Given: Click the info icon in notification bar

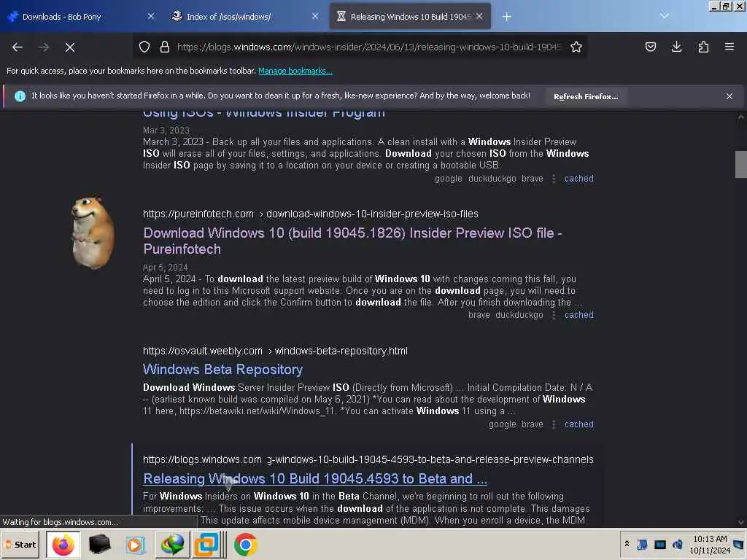Looking at the screenshot, I should (x=20, y=96).
